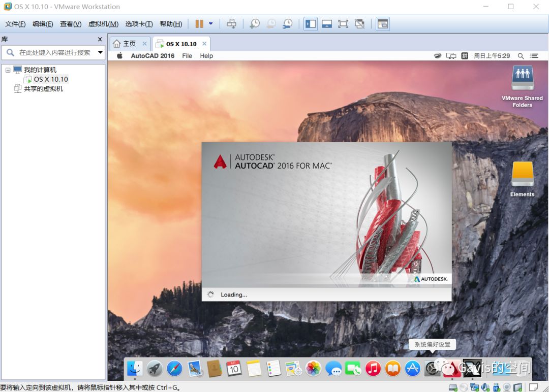
Task: Toggle the library sidebar view button
Action: (x=311, y=24)
